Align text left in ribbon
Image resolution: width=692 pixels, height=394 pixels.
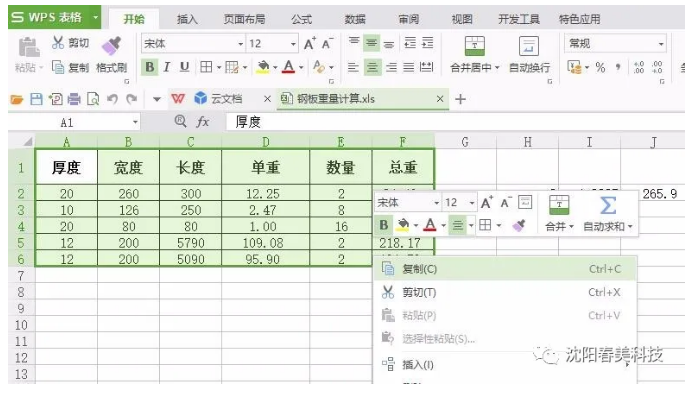pyautogui.click(x=353, y=67)
